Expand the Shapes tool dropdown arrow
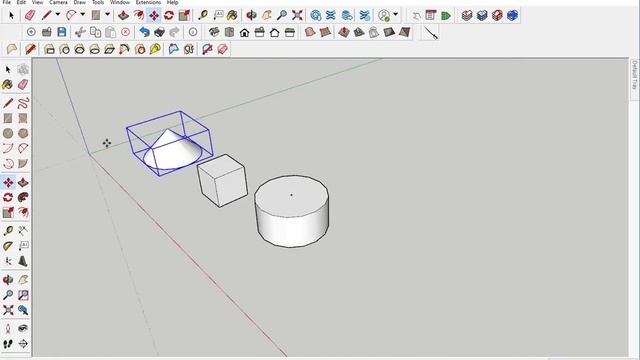Image resolution: width=640 pixels, height=360 pixels. pos(107,15)
